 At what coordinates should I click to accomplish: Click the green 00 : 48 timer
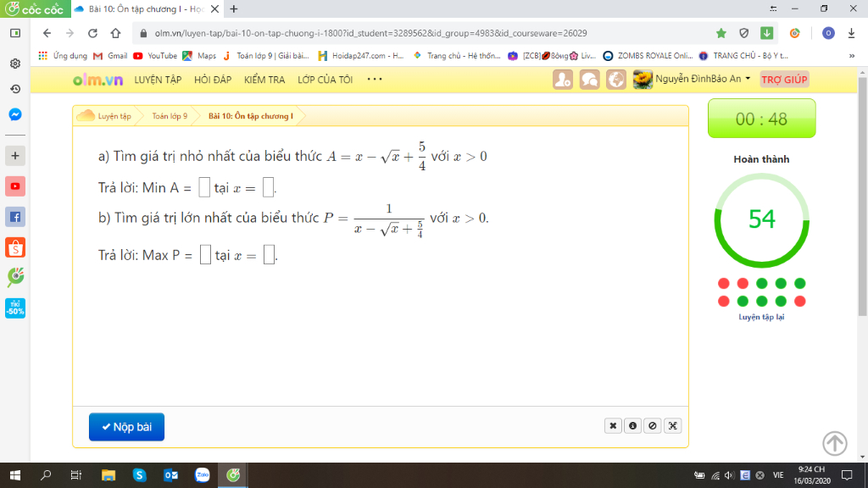(762, 119)
